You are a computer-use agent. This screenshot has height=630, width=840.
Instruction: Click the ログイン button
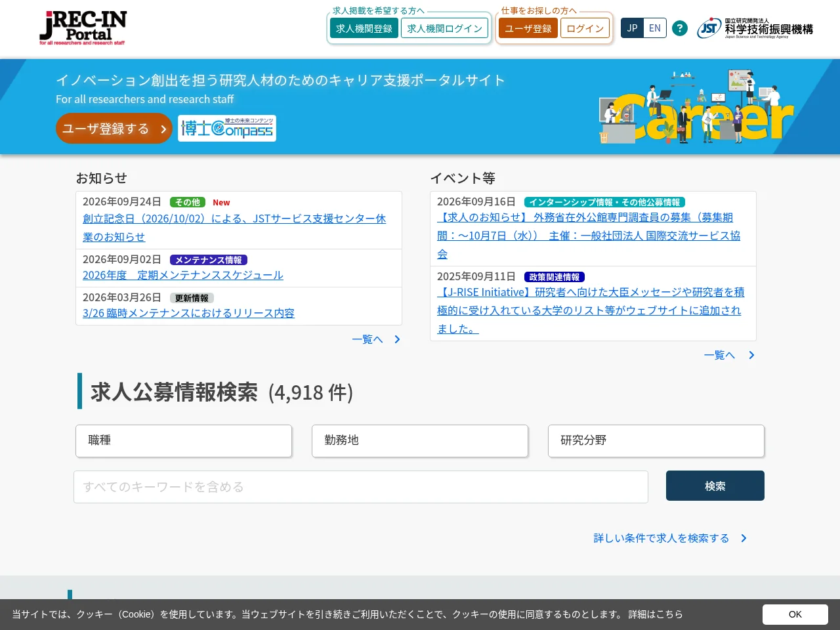click(x=585, y=28)
